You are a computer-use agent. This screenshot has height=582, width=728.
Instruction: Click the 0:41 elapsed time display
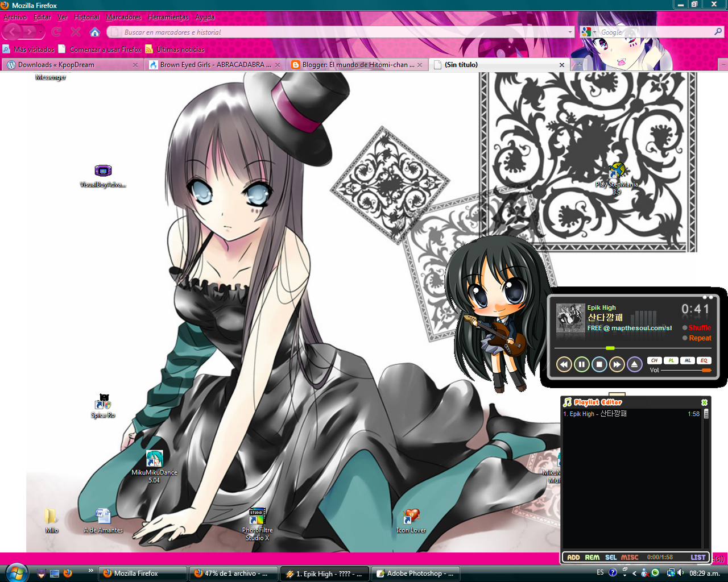696,310
